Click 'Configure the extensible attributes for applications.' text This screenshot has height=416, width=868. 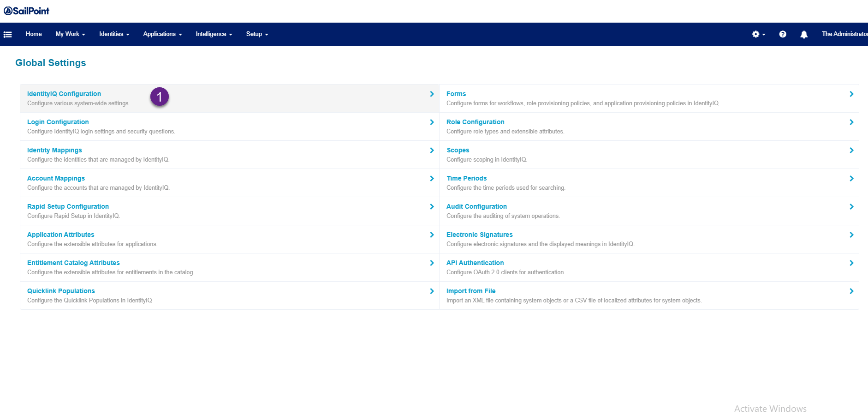click(x=92, y=244)
